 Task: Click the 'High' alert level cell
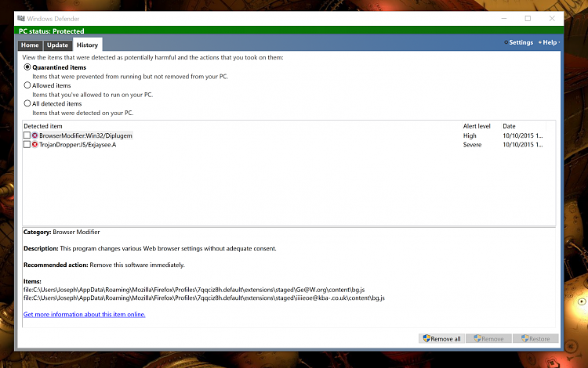point(470,135)
